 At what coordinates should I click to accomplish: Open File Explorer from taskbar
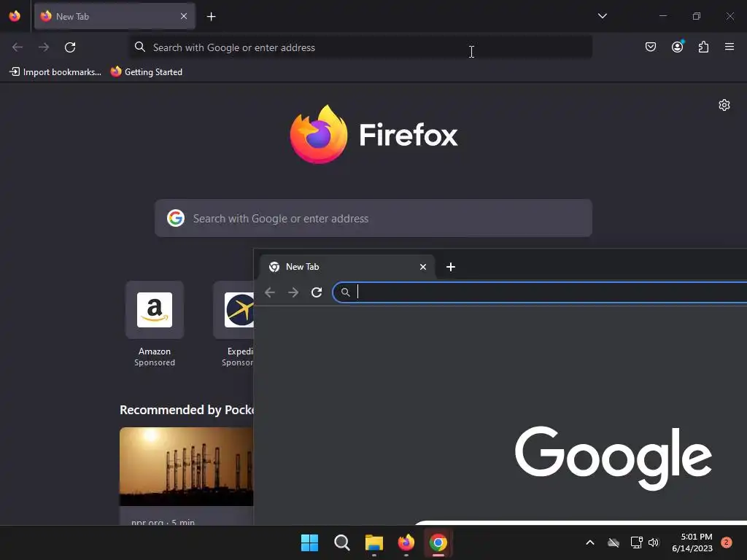coord(374,542)
